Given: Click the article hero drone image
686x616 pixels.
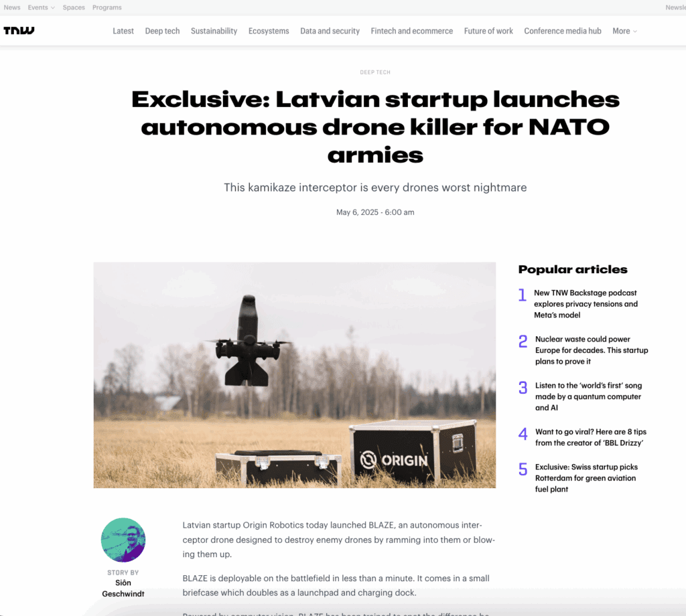Looking at the screenshot, I should tap(295, 375).
